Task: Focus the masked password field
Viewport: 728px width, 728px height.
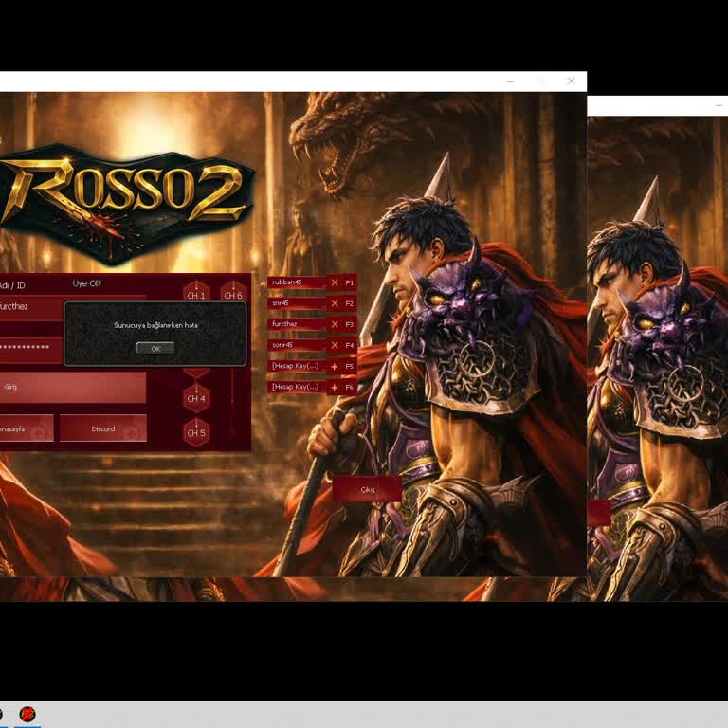Action: 31,347
